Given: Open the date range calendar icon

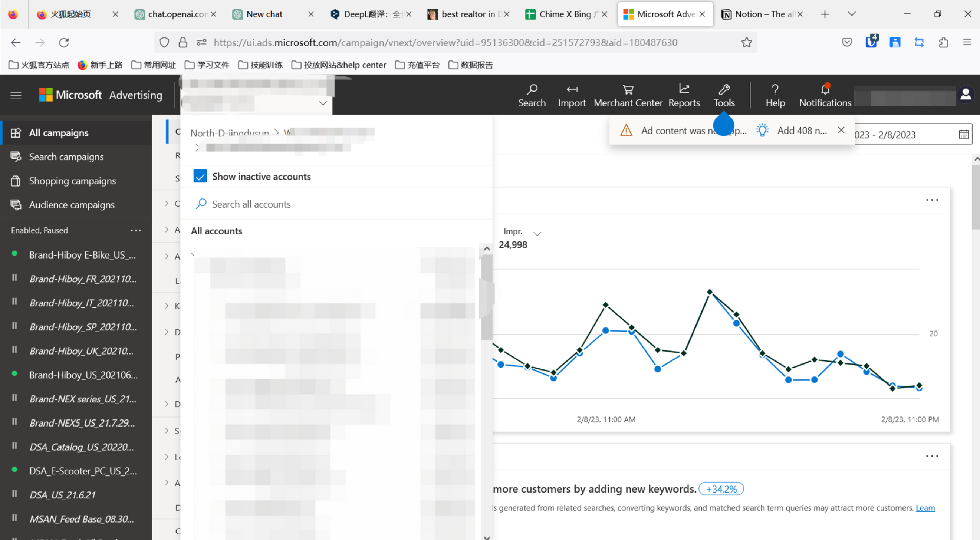Looking at the screenshot, I should [963, 134].
